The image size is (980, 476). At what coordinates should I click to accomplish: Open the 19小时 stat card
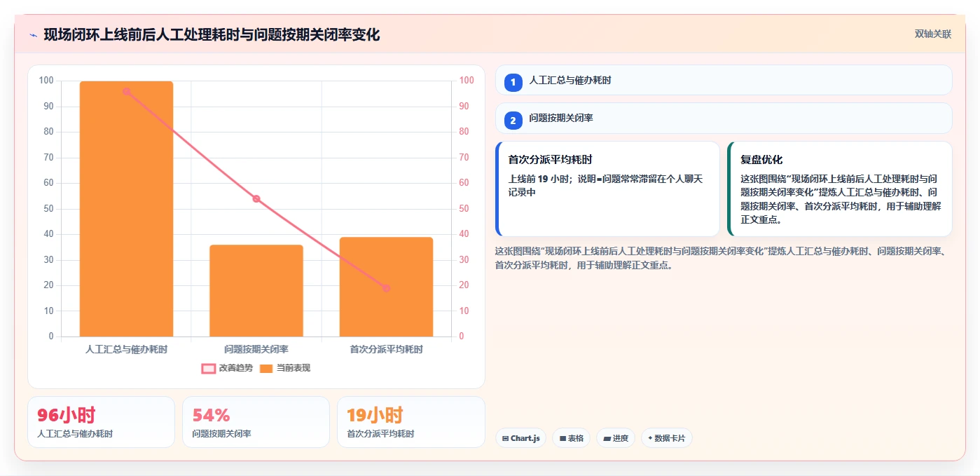point(411,422)
